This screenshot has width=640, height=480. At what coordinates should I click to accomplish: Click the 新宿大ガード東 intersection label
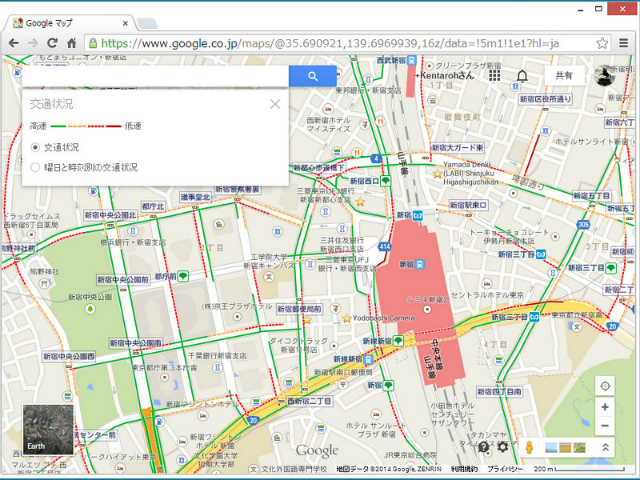tap(458, 148)
